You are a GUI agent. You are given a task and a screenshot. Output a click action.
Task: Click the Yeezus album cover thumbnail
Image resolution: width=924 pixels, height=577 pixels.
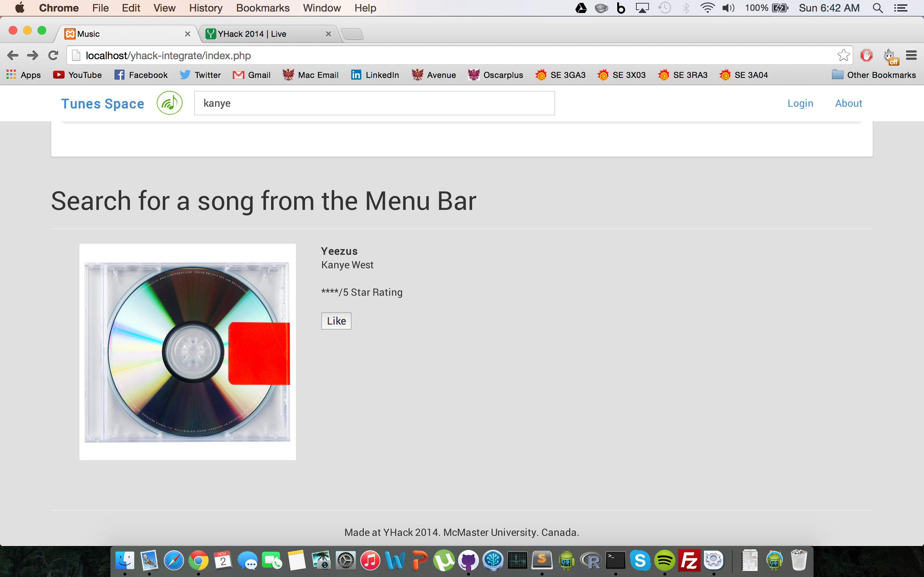coord(187,352)
